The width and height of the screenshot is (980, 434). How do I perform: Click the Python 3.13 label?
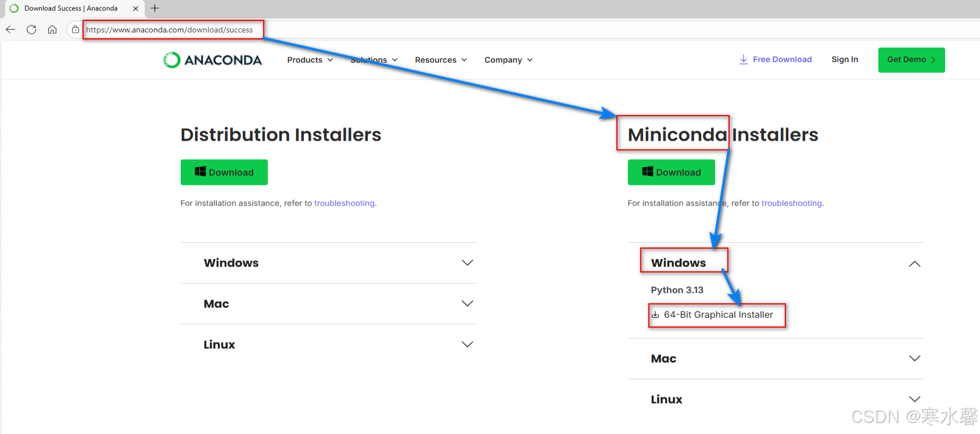pos(677,290)
